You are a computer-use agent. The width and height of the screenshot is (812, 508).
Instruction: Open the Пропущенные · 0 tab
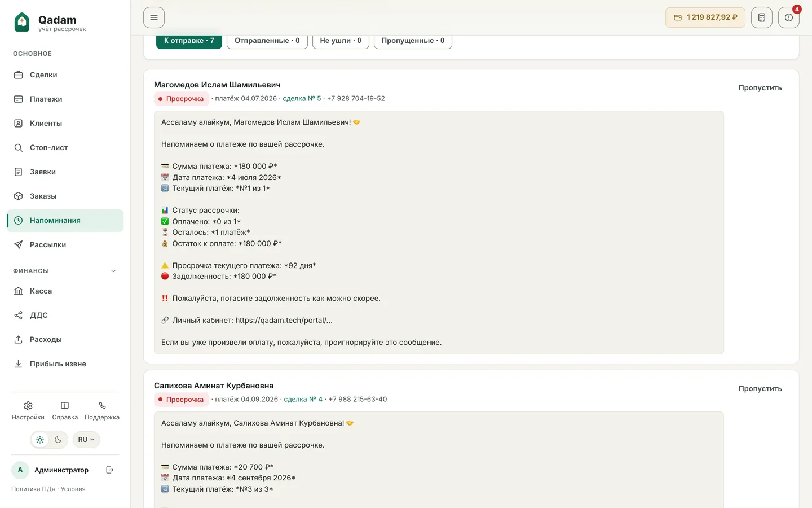click(x=413, y=41)
